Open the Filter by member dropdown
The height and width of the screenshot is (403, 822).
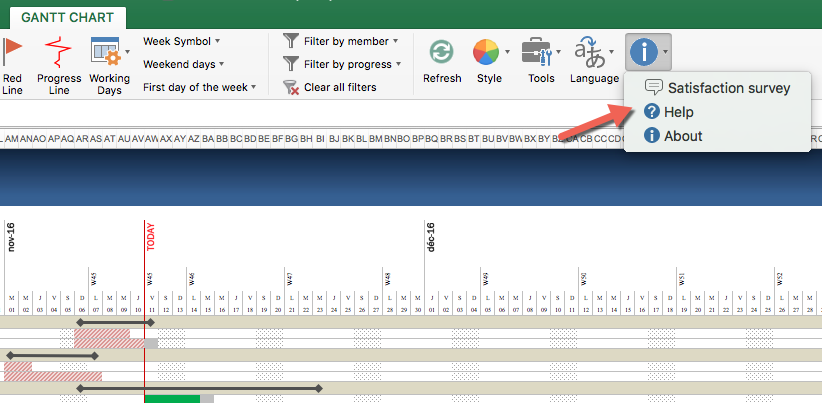pos(350,41)
